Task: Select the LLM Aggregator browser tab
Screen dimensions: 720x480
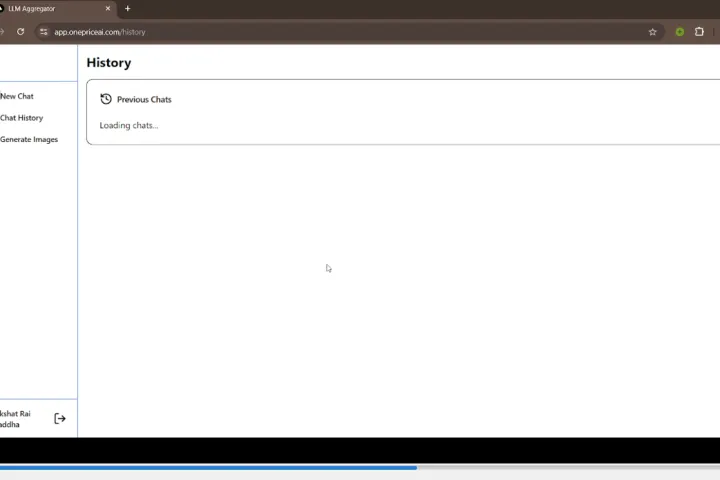Action: [50, 9]
